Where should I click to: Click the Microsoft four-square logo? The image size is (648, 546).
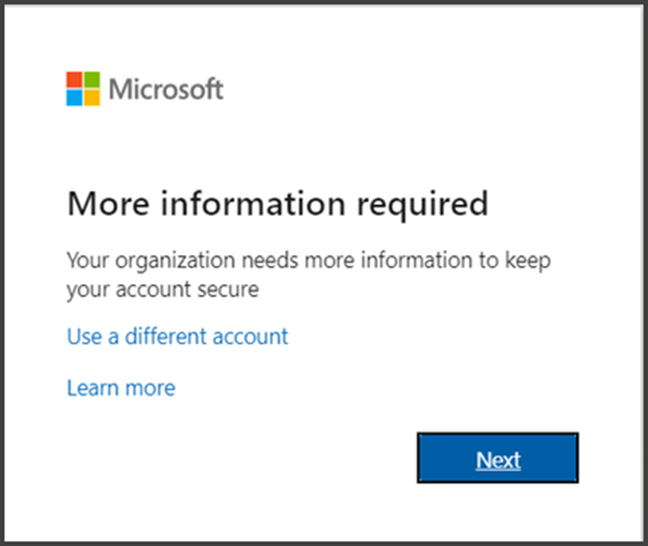pos(83,88)
